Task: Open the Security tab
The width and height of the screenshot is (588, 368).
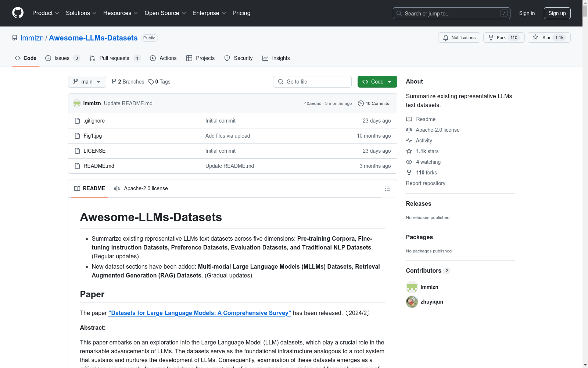Action: (239, 58)
